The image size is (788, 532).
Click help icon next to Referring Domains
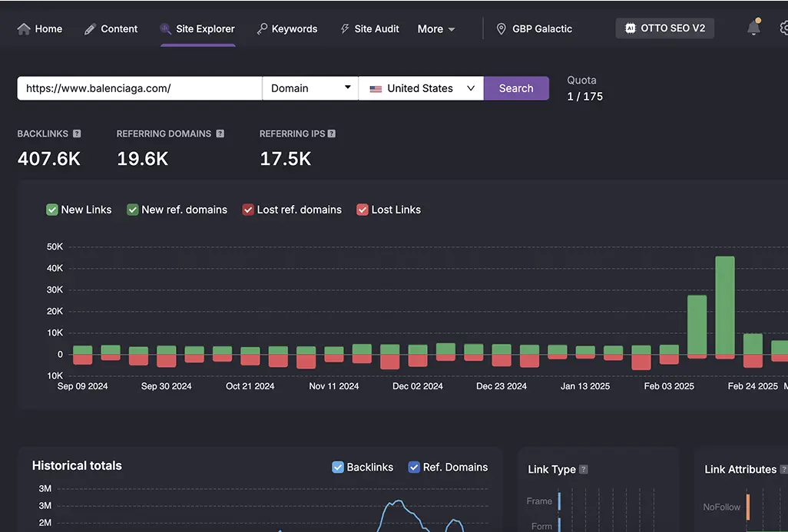(220, 134)
